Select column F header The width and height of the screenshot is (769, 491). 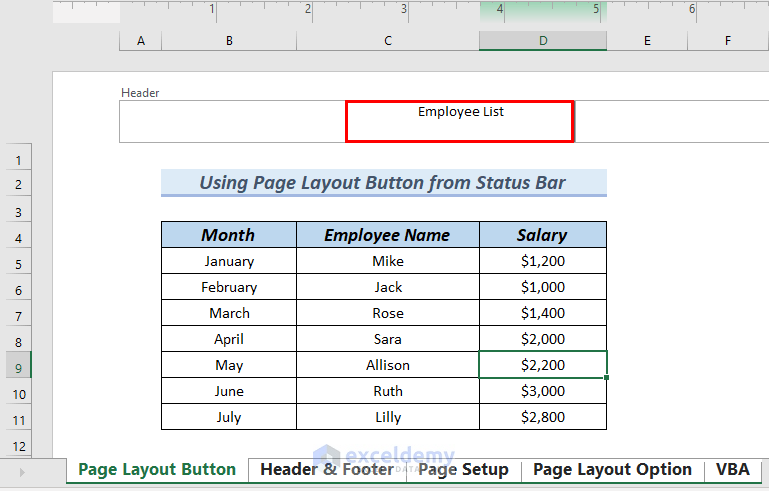click(x=728, y=41)
